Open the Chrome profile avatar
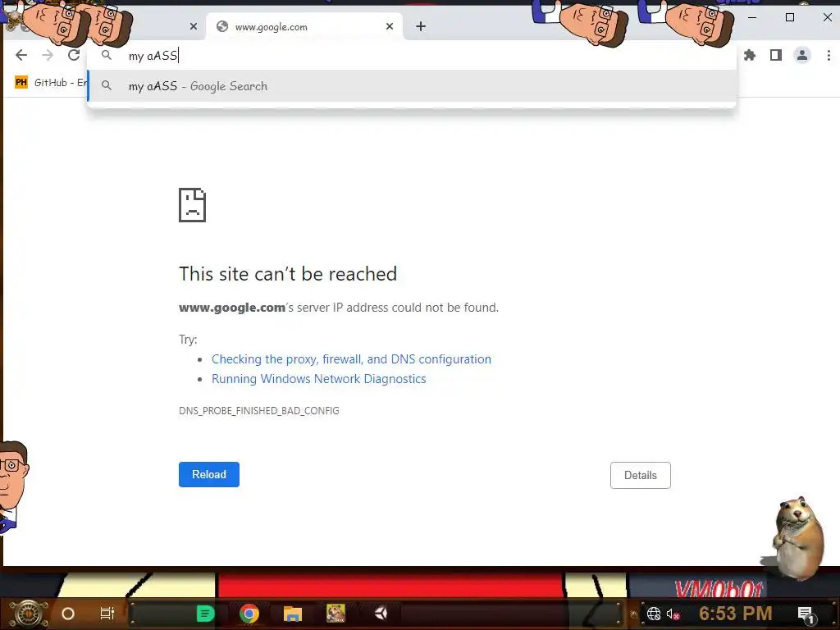This screenshot has height=630, width=840. pyautogui.click(x=802, y=55)
